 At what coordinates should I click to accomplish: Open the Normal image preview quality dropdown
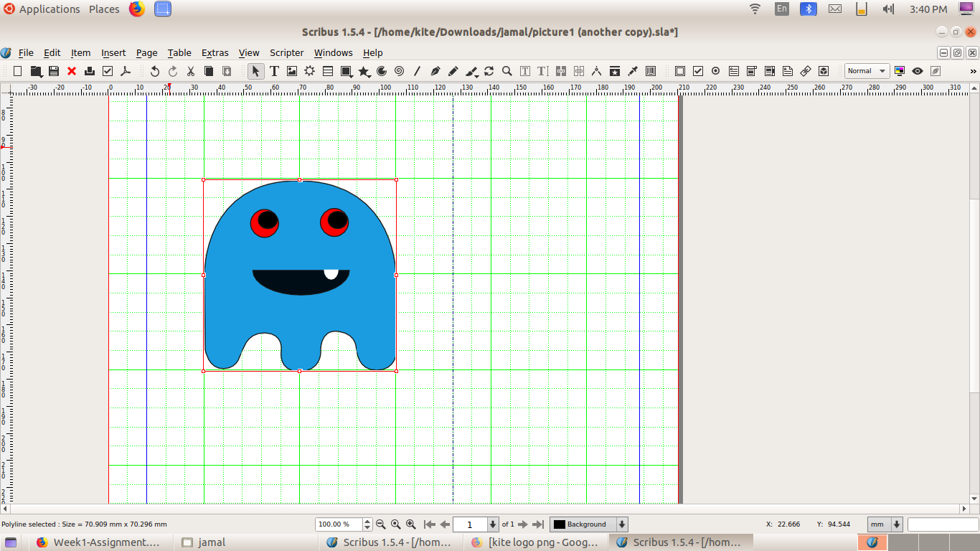point(867,71)
